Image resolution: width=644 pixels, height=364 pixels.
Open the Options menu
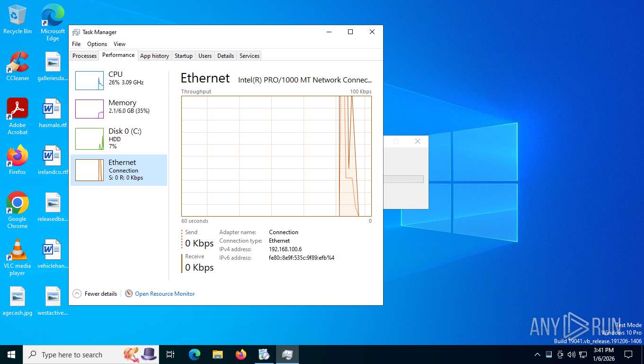pyautogui.click(x=97, y=44)
